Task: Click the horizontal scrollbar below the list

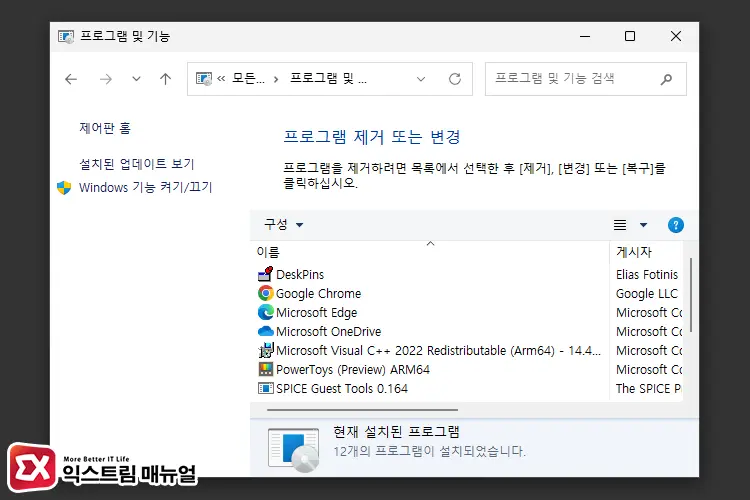Action: click(x=362, y=410)
